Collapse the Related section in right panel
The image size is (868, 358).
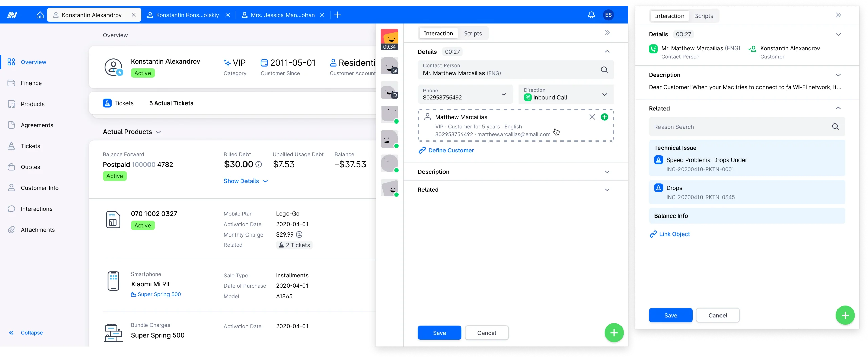[x=839, y=108]
